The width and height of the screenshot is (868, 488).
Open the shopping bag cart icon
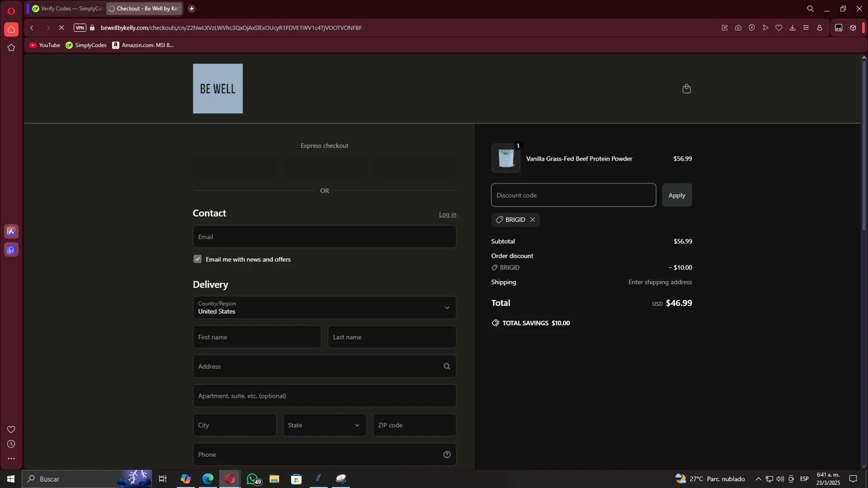point(686,88)
